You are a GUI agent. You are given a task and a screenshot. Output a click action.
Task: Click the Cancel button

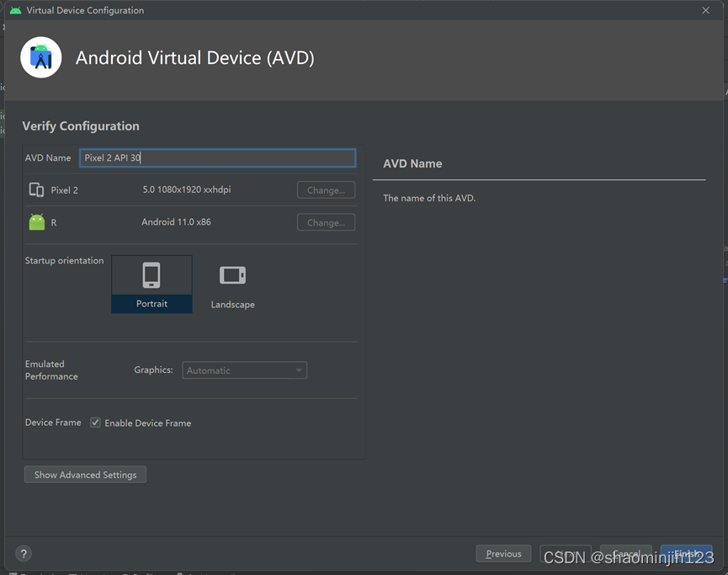(x=626, y=554)
